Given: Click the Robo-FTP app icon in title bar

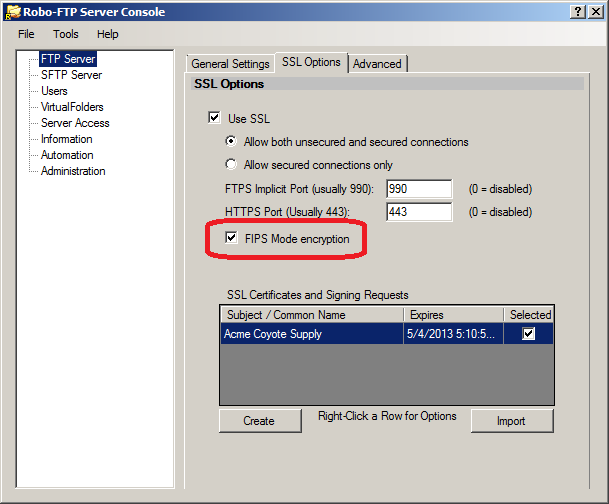Looking at the screenshot, I should tap(12, 12).
